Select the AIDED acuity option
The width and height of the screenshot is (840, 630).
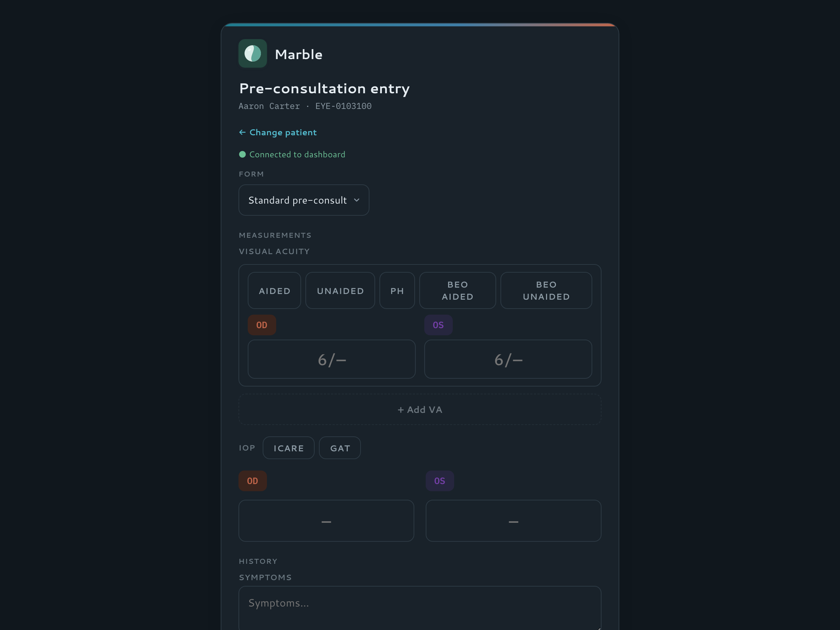[x=274, y=290]
